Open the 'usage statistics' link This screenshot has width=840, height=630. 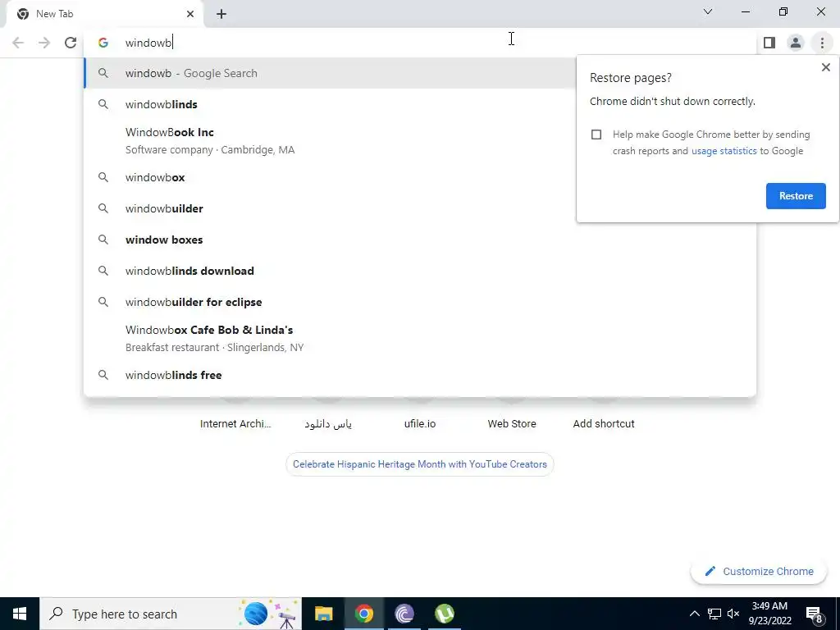724,151
